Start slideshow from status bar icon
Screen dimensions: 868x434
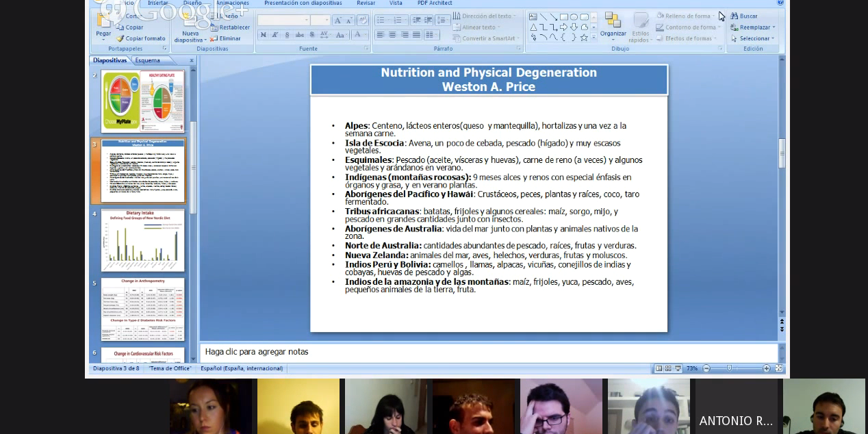pos(678,368)
